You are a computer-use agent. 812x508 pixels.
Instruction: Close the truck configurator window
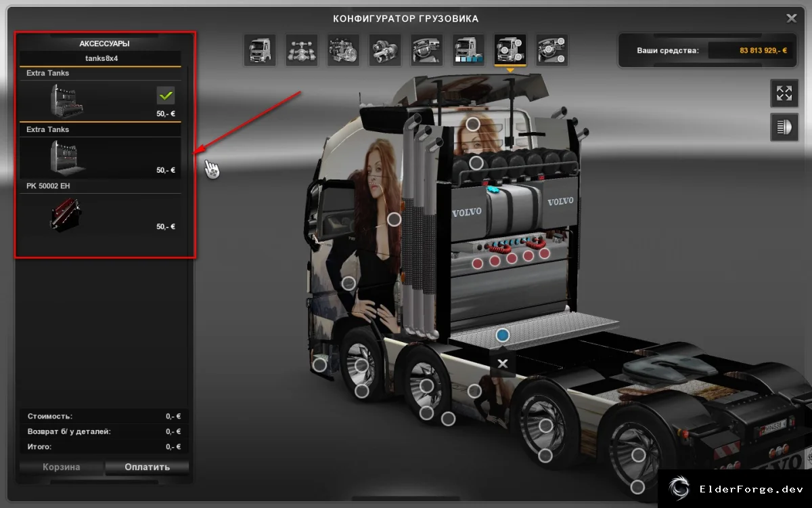tap(791, 18)
